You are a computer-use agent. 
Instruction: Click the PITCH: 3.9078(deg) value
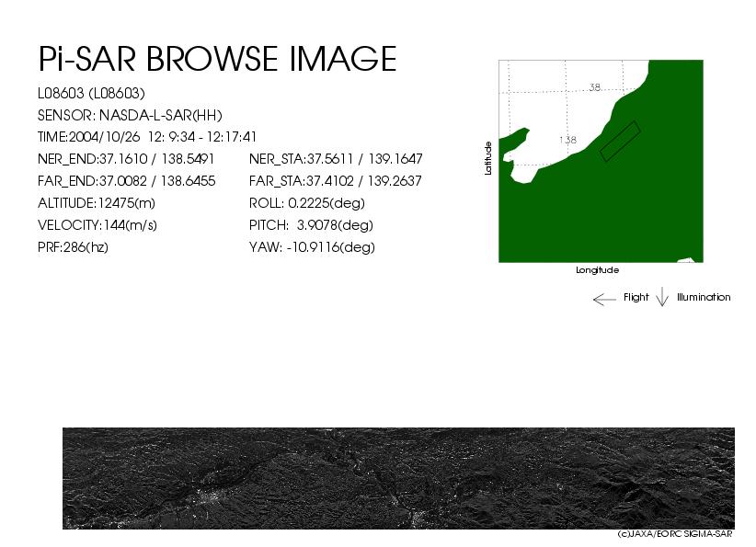point(311,225)
